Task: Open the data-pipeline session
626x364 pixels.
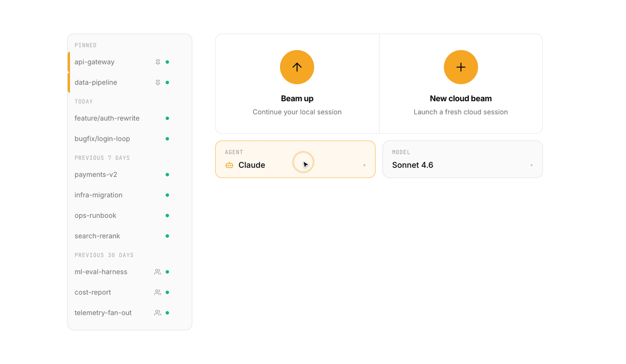Action: click(130, 82)
